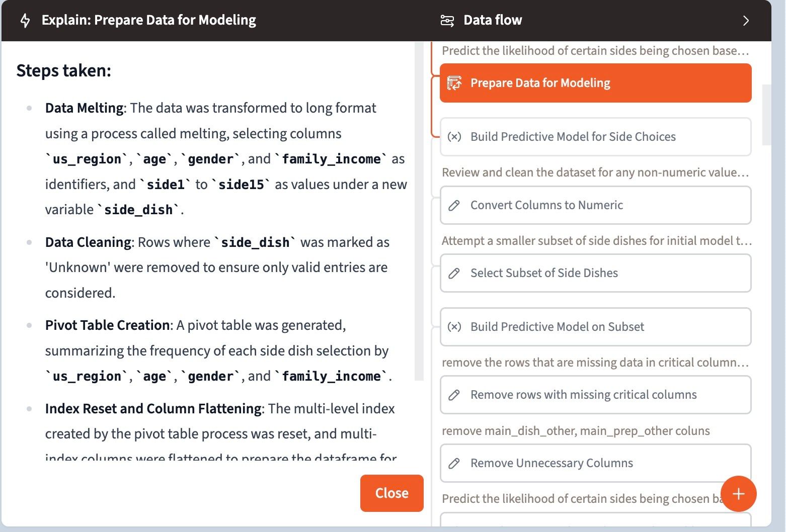Screen dimensions: 786x532
Task: Open the Remove Unnecessary Columns step
Action: click(595, 463)
